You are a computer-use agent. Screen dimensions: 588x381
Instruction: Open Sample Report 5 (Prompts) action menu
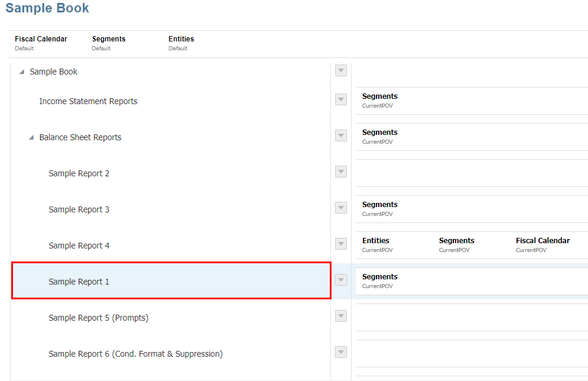(341, 316)
